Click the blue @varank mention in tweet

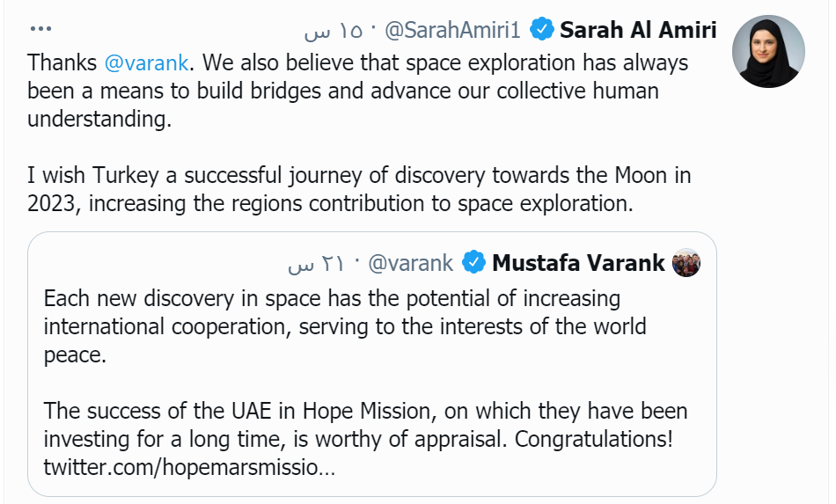(x=145, y=63)
